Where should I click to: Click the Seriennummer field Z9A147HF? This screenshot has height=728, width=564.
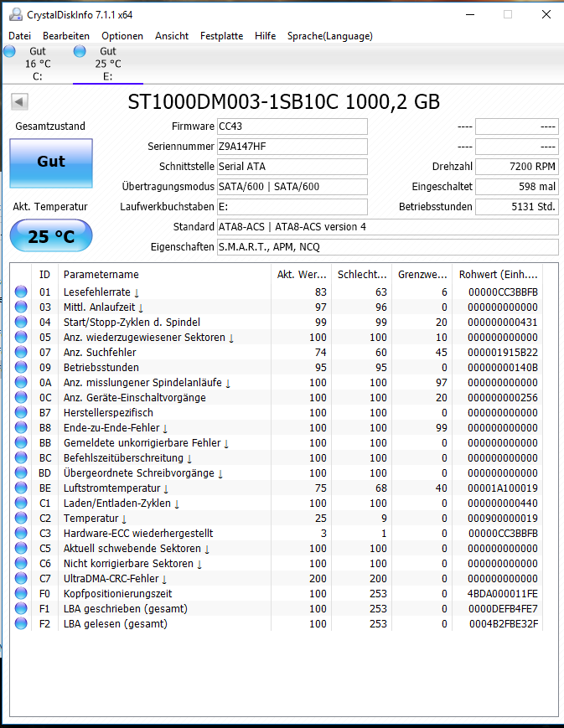pyautogui.click(x=292, y=147)
